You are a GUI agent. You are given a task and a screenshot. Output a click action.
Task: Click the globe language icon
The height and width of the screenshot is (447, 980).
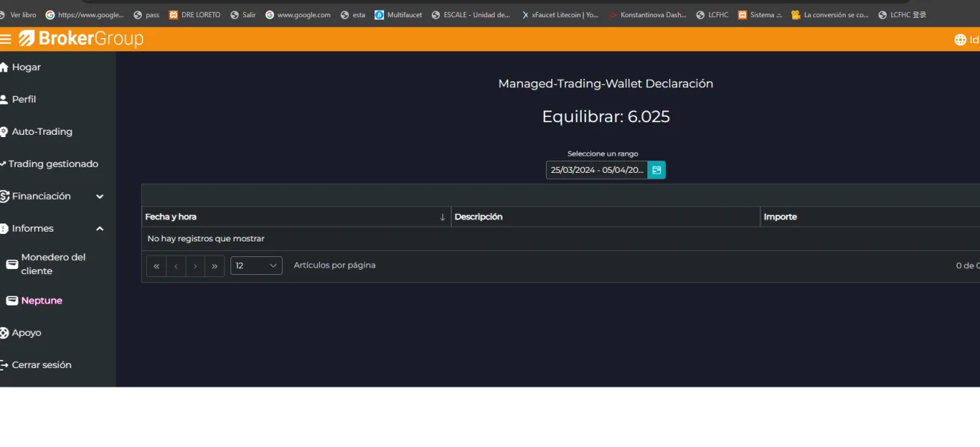point(960,39)
